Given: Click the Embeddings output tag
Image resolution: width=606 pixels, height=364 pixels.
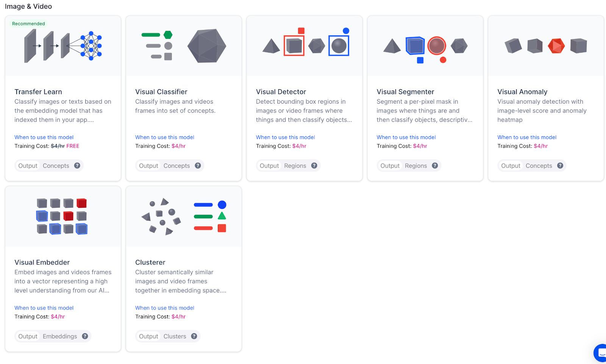Looking at the screenshot, I should 60,336.
